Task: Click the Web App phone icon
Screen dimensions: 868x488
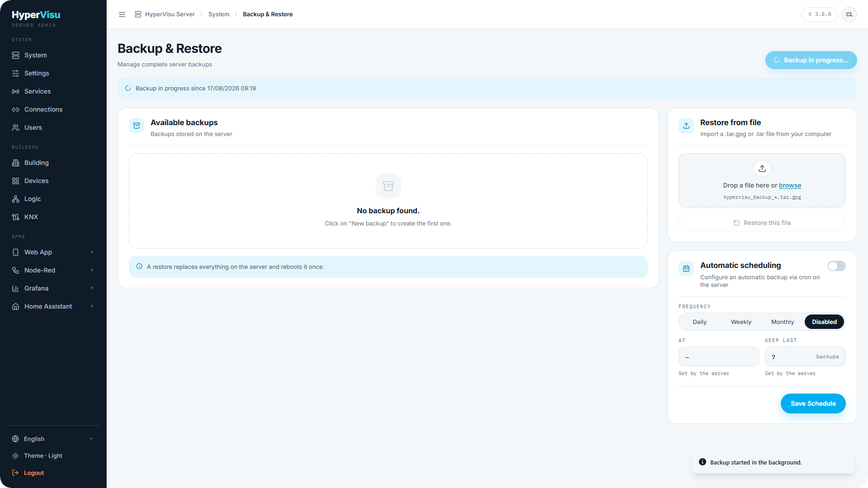Action: point(15,252)
